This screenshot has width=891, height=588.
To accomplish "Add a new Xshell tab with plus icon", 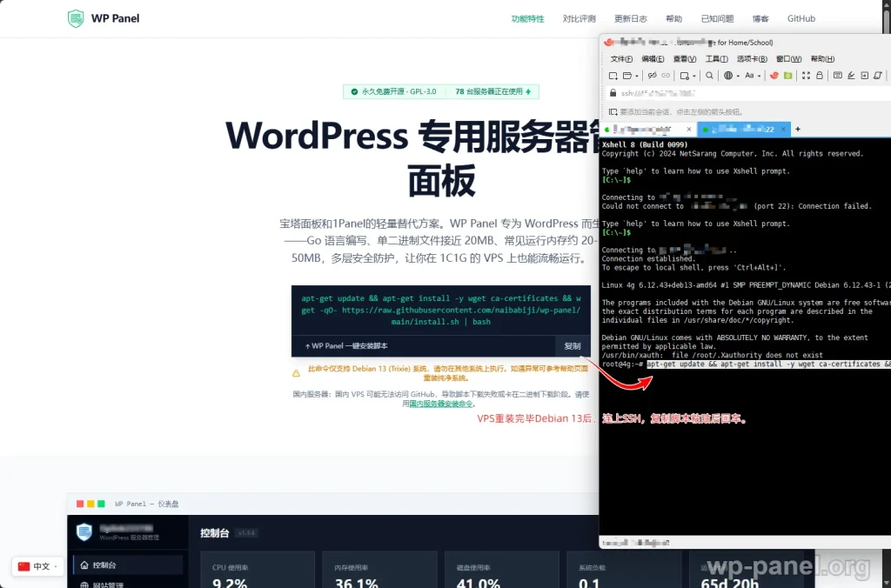I will pos(798,129).
